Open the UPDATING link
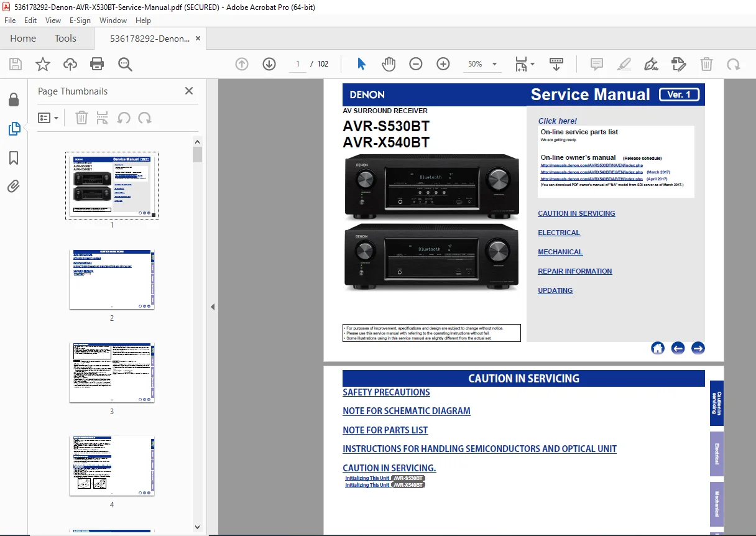The image size is (756, 536). click(x=555, y=290)
